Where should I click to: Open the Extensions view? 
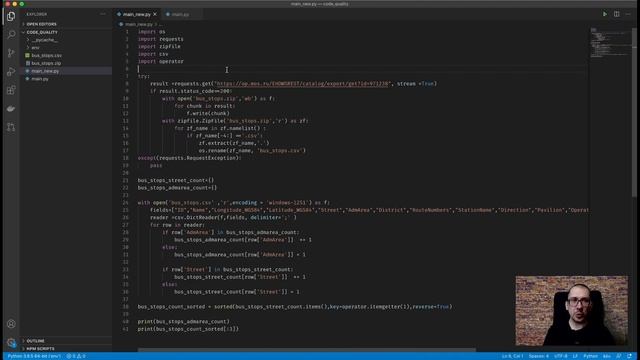pos(11,90)
